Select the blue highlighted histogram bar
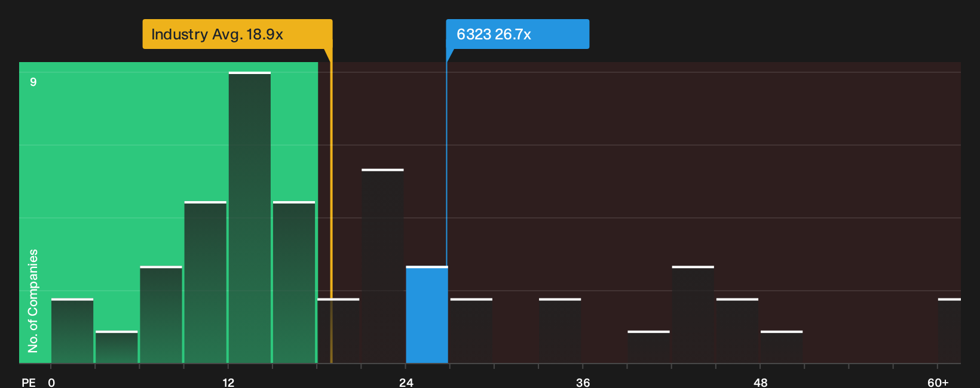 tap(427, 315)
